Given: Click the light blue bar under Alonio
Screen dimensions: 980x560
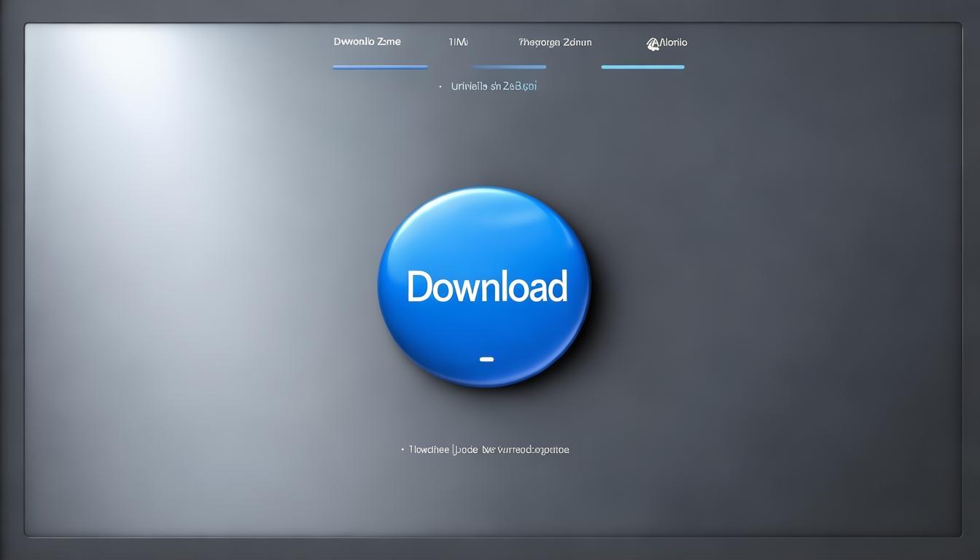Looking at the screenshot, I should [x=642, y=67].
